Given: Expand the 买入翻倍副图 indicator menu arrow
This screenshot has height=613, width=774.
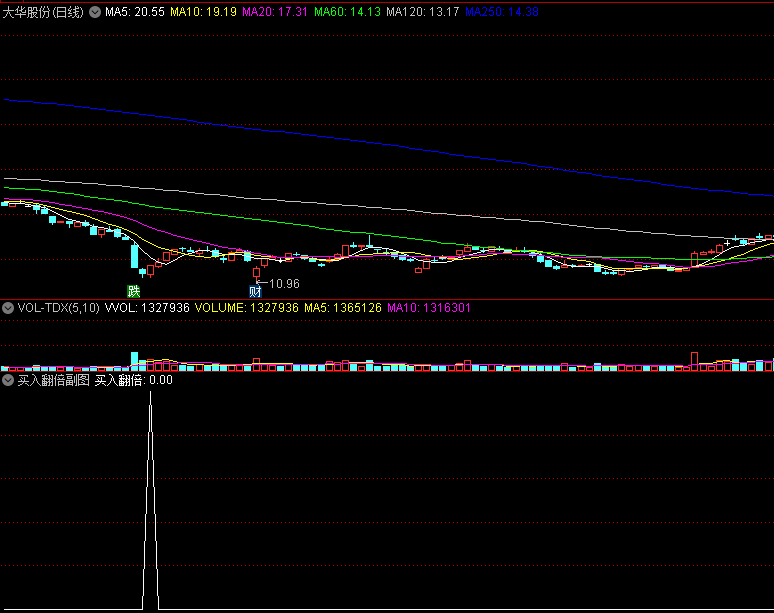Looking at the screenshot, I should pos(8,380).
